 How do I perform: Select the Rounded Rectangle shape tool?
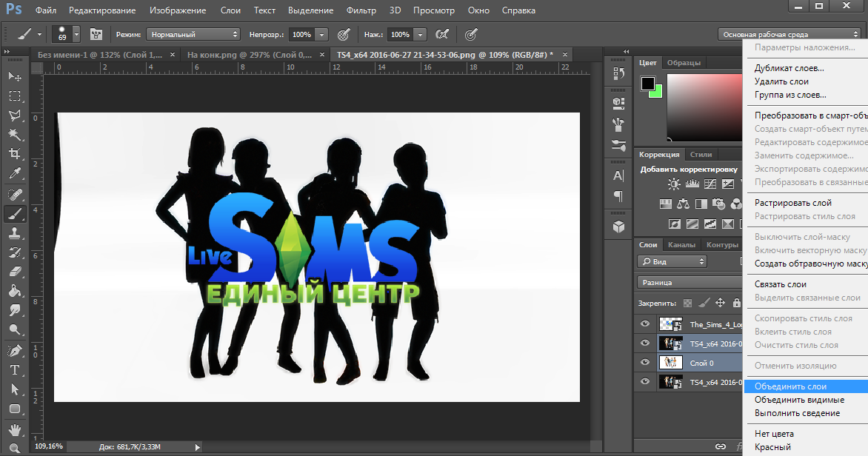[x=15, y=409]
